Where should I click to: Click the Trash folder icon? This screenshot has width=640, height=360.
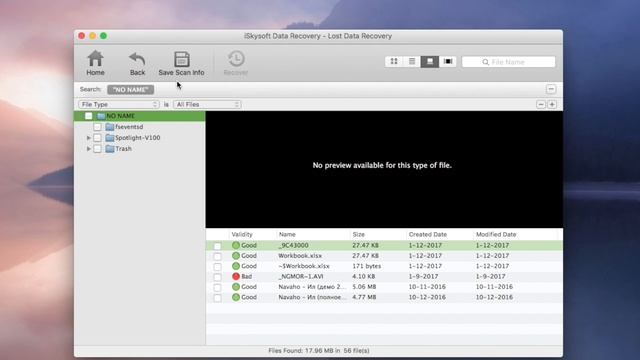click(x=109, y=149)
